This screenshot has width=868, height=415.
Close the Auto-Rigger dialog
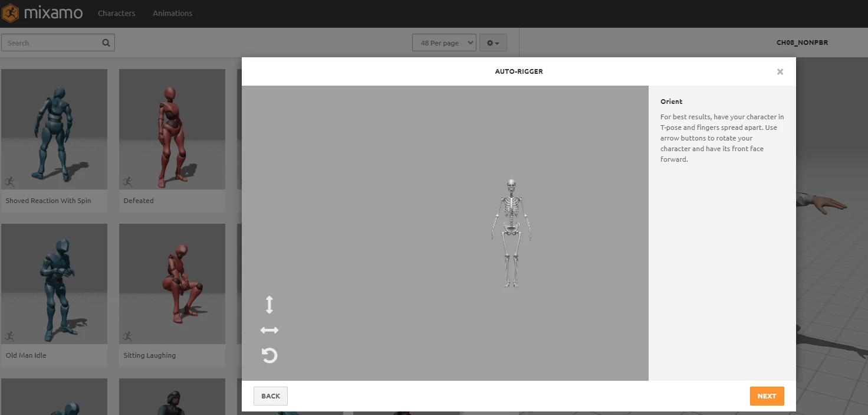click(780, 71)
